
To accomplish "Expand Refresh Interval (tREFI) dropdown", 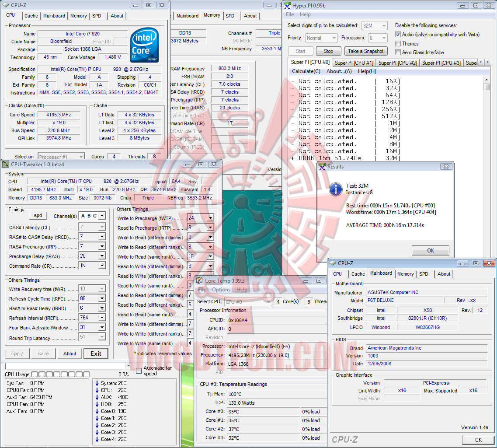I will pyautogui.click(x=102, y=317).
